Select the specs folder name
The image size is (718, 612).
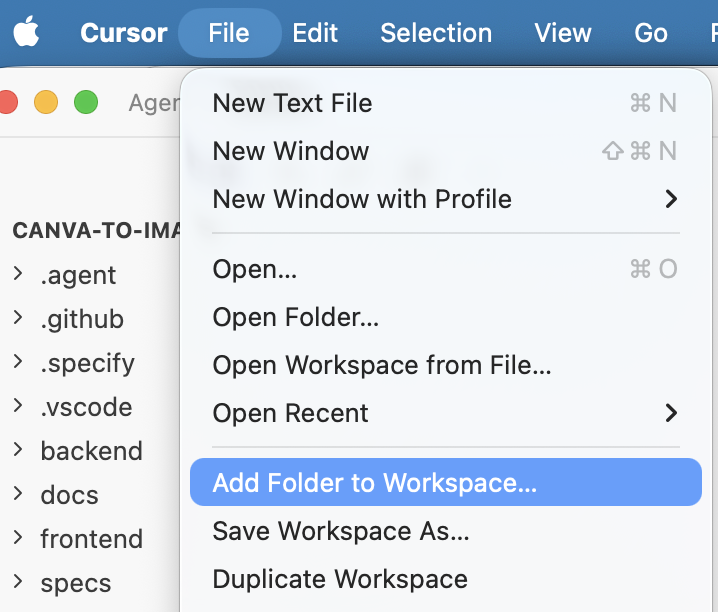76,584
